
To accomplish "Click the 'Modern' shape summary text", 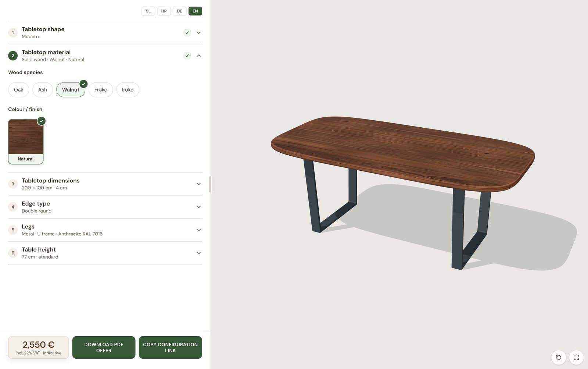I will pos(30,36).
